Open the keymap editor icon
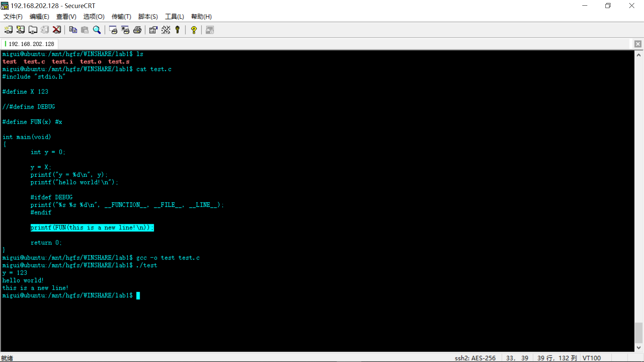644x362 pixels. coord(166,30)
